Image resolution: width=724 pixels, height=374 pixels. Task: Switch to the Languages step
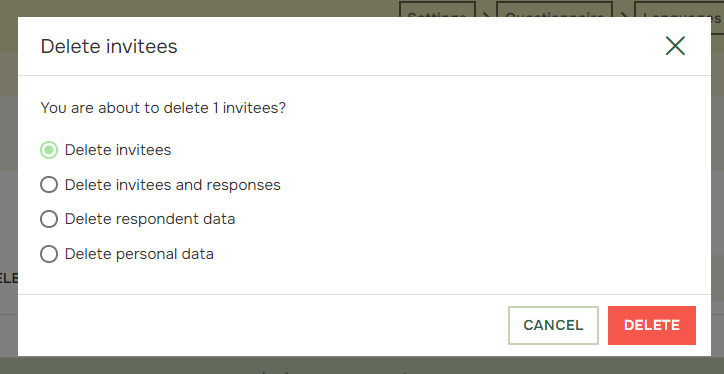click(x=679, y=9)
